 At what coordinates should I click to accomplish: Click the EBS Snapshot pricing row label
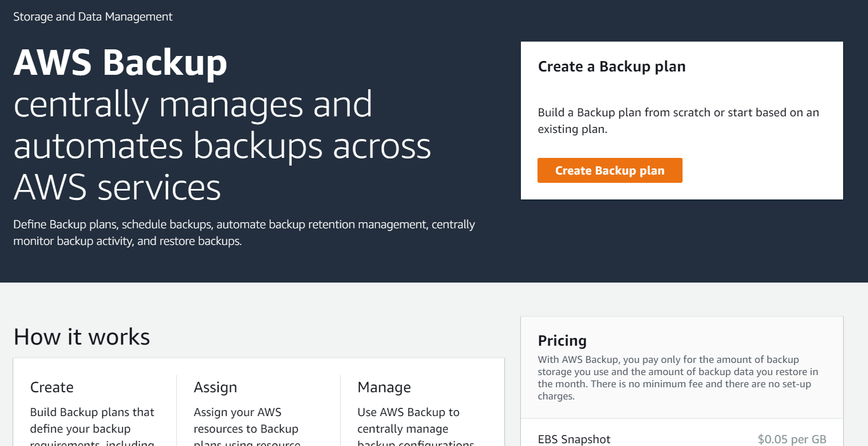coord(574,439)
